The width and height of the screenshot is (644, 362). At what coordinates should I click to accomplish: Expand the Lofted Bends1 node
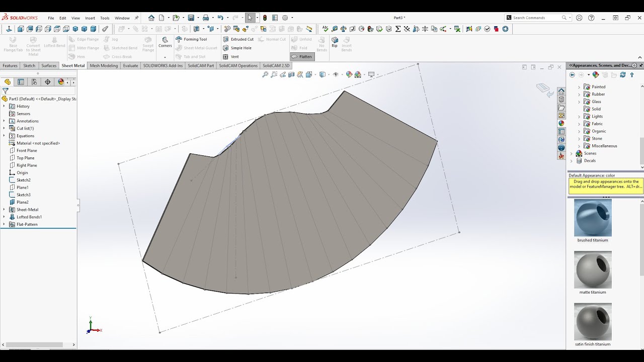pos(4,217)
